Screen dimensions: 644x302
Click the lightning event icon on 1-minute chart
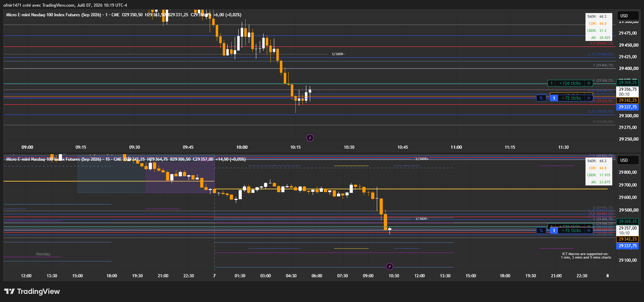pyautogui.click(x=310, y=138)
